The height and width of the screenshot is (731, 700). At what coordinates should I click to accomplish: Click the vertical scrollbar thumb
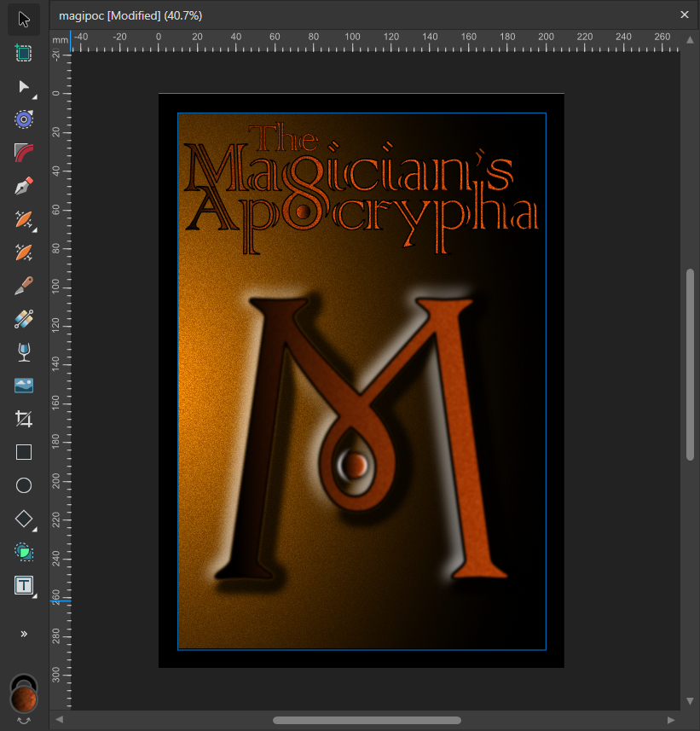tap(690, 364)
